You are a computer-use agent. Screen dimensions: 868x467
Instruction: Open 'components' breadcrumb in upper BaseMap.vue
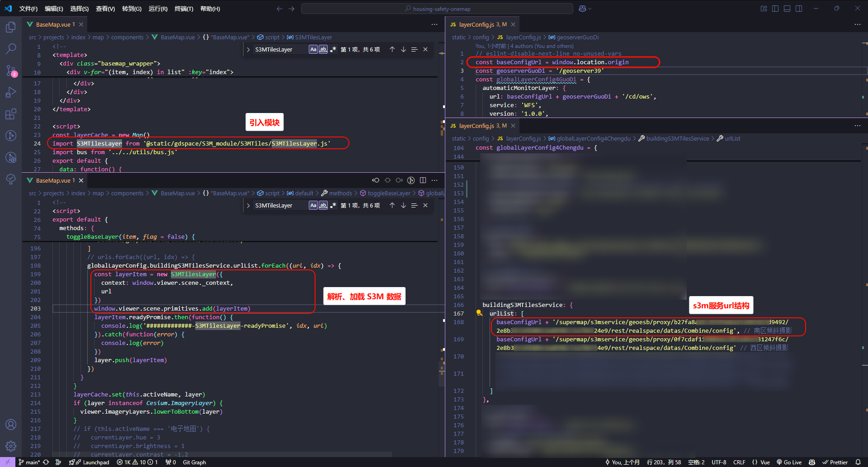(x=127, y=37)
